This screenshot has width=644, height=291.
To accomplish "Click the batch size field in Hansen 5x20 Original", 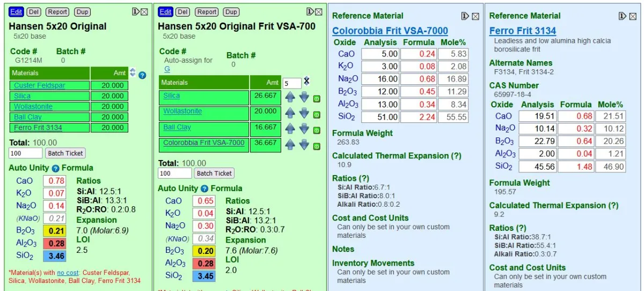I will tap(26, 154).
